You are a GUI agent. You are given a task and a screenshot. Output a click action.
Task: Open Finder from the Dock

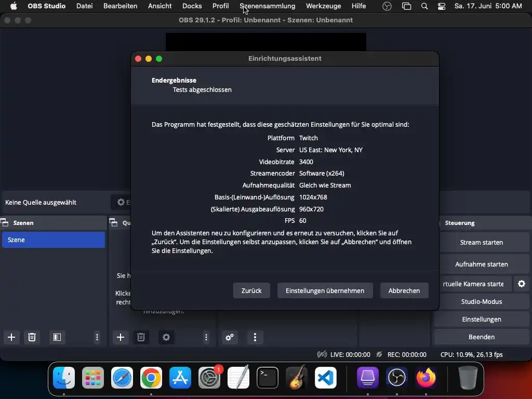tap(64, 378)
